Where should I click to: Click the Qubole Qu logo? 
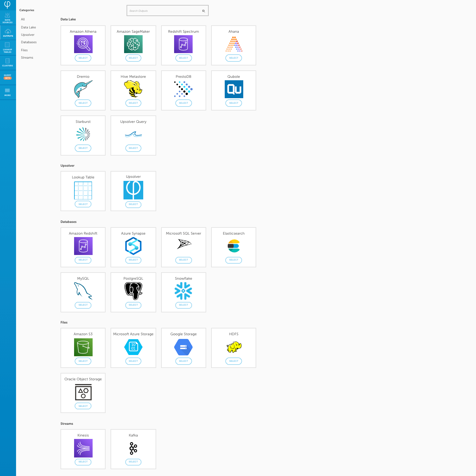click(x=234, y=89)
